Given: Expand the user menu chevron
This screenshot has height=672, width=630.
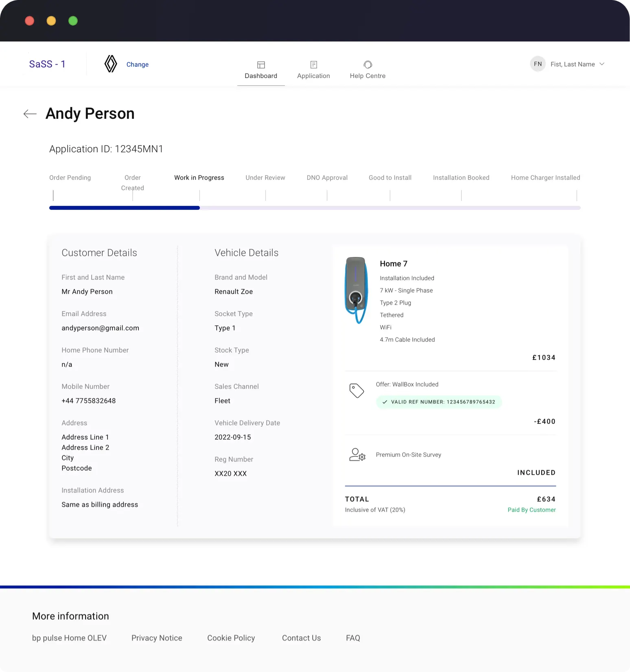Looking at the screenshot, I should coord(602,64).
